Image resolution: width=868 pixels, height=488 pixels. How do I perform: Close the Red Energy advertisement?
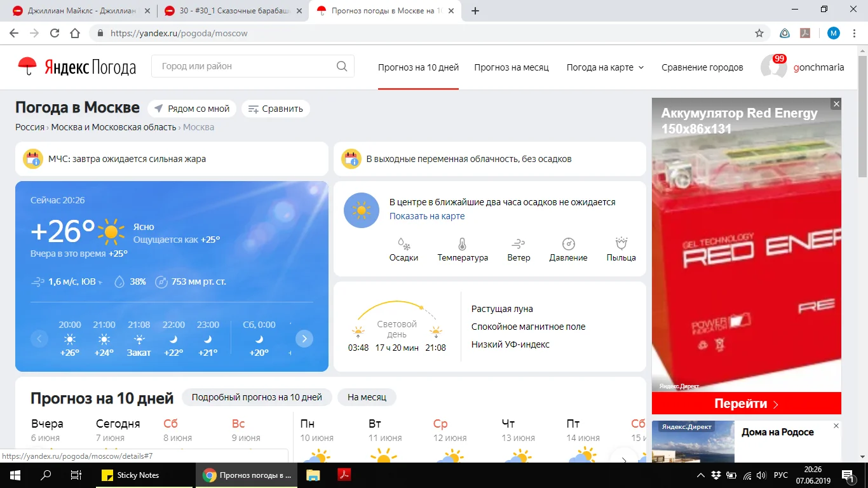click(x=836, y=104)
